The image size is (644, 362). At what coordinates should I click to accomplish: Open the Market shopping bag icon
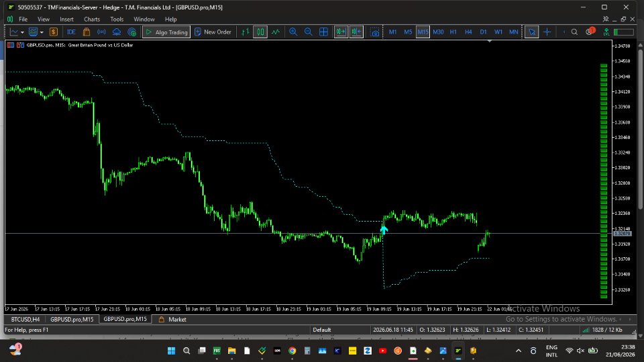tap(87, 32)
